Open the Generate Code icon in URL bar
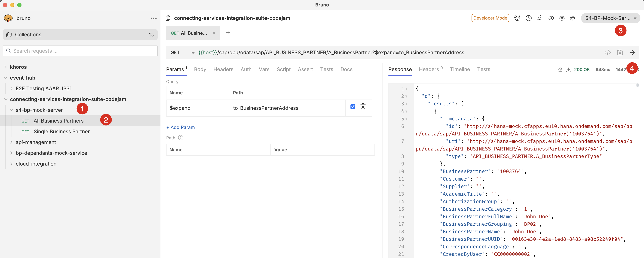The width and height of the screenshot is (644, 258). [608, 52]
